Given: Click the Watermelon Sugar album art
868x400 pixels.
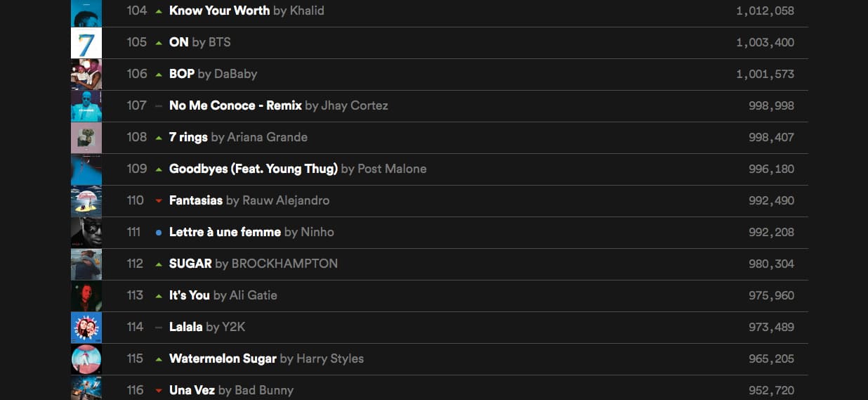Looking at the screenshot, I should click(86, 359).
